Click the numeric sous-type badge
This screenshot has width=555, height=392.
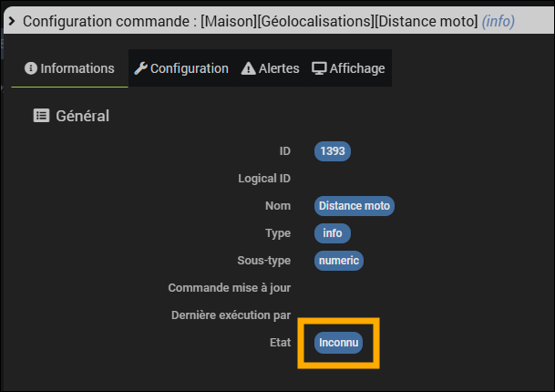339,261
